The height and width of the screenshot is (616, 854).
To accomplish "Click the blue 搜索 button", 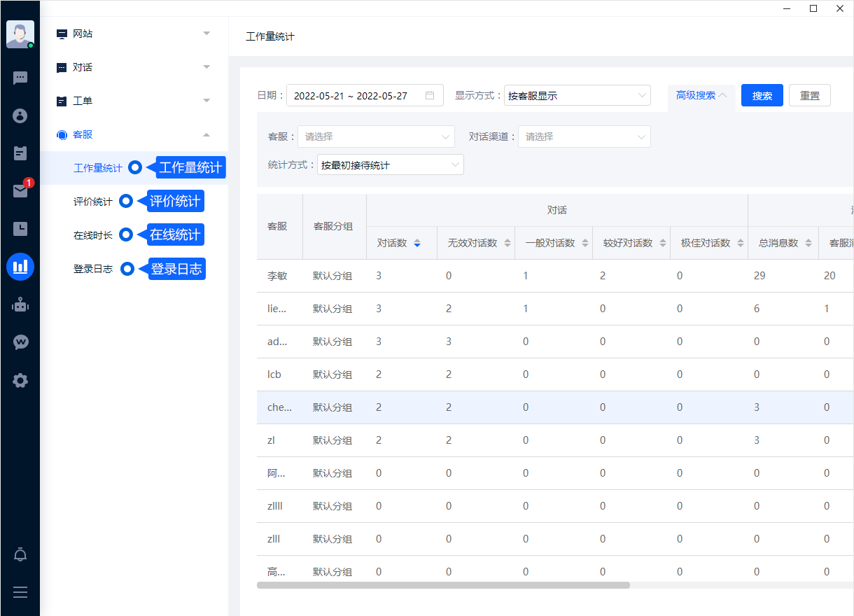I will pyautogui.click(x=762, y=96).
